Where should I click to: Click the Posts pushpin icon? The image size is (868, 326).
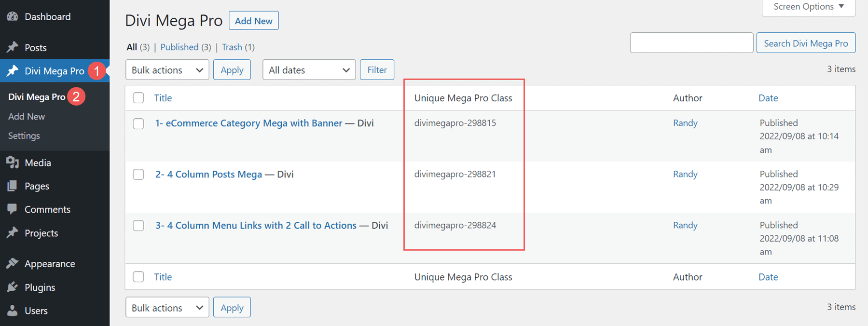tap(13, 47)
